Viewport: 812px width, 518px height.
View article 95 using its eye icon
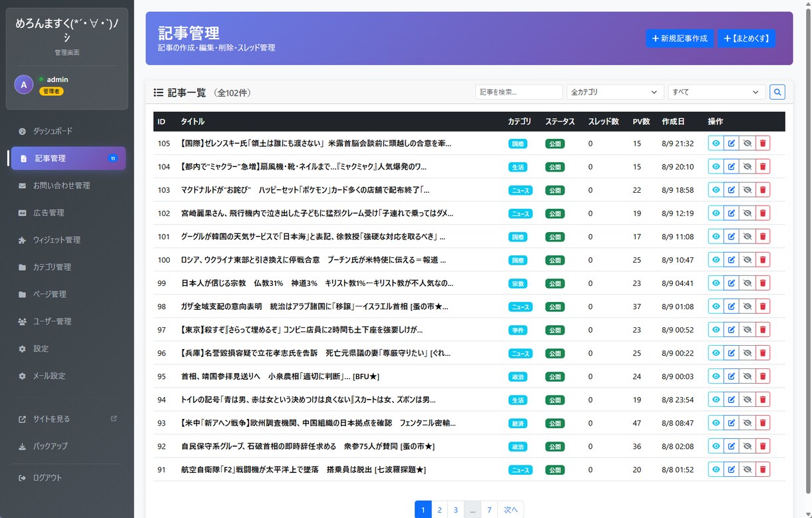pos(716,376)
